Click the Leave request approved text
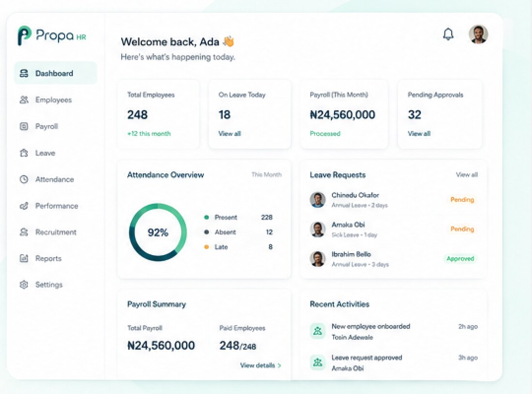 coord(367,358)
